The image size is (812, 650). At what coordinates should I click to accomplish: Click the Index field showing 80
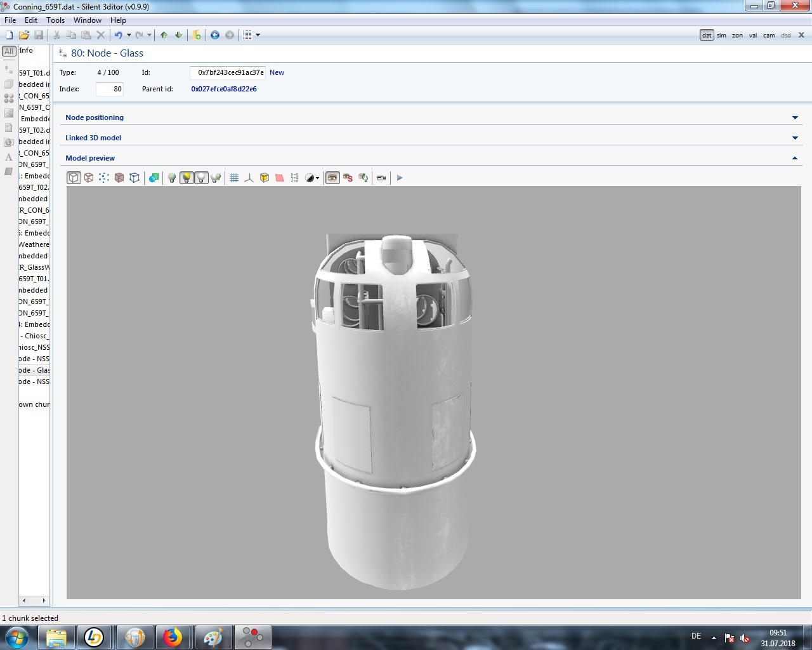tap(110, 89)
